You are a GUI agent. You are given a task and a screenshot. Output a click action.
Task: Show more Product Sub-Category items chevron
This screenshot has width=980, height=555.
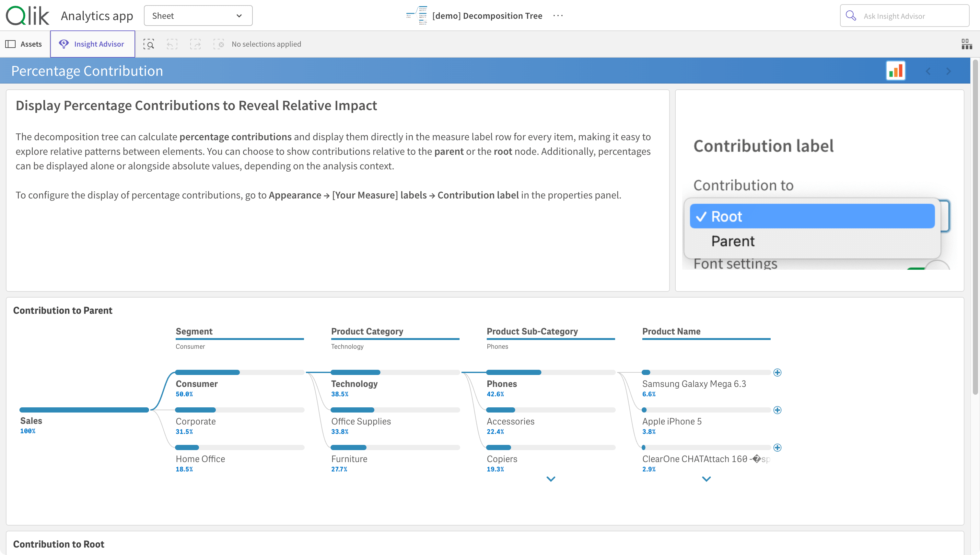click(551, 479)
